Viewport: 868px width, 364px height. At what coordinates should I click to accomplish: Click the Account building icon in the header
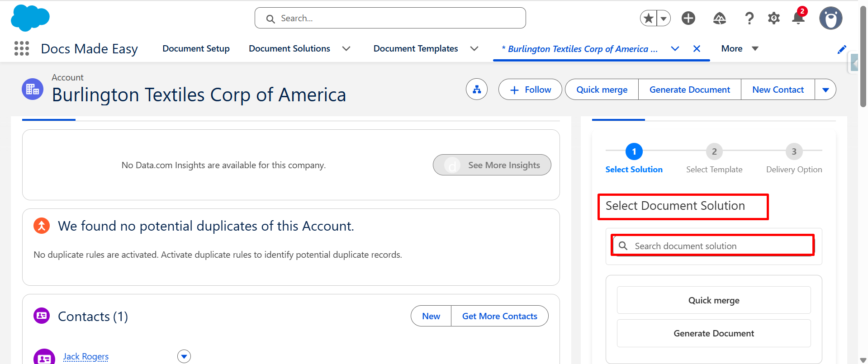33,89
